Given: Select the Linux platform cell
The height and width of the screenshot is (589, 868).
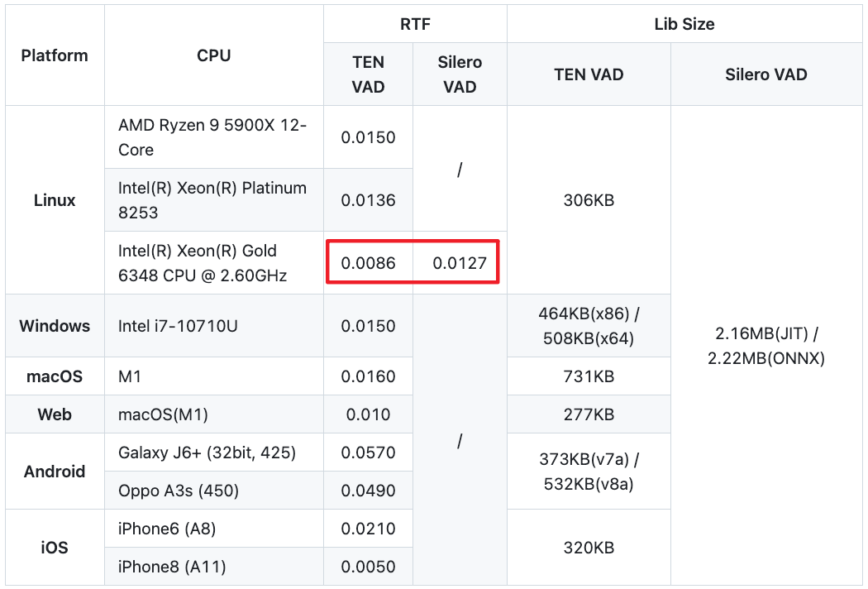Looking at the screenshot, I should 55,200.
